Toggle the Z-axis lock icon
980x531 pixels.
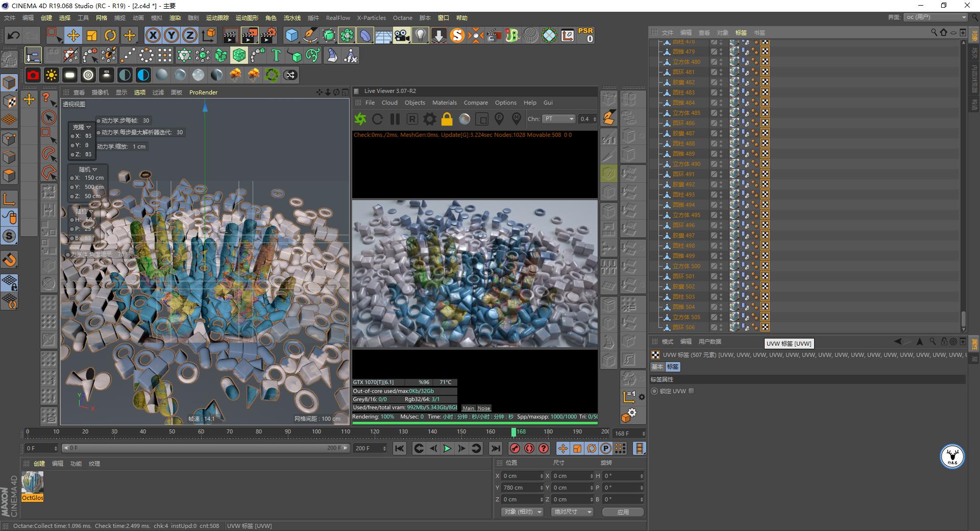189,35
